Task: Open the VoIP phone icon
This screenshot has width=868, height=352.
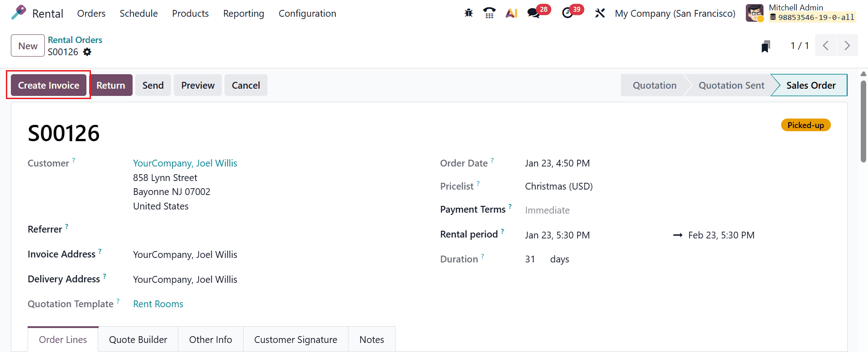Action: coord(489,13)
